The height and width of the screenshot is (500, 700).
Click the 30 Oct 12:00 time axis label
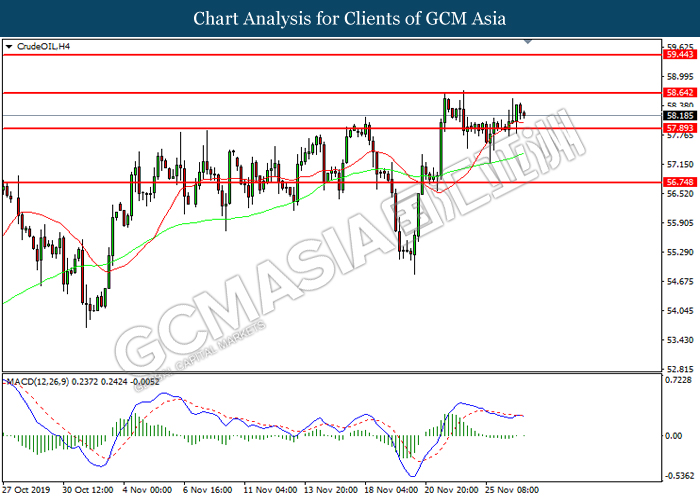pyautogui.click(x=86, y=491)
